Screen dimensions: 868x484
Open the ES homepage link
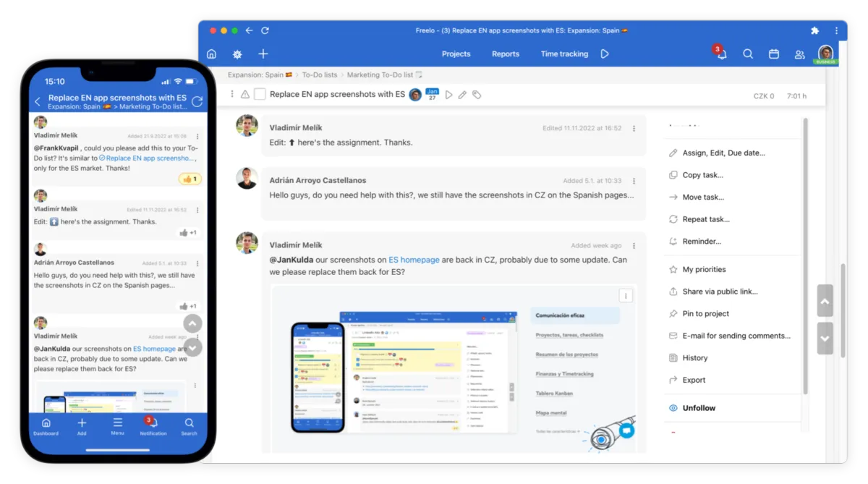tap(414, 259)
